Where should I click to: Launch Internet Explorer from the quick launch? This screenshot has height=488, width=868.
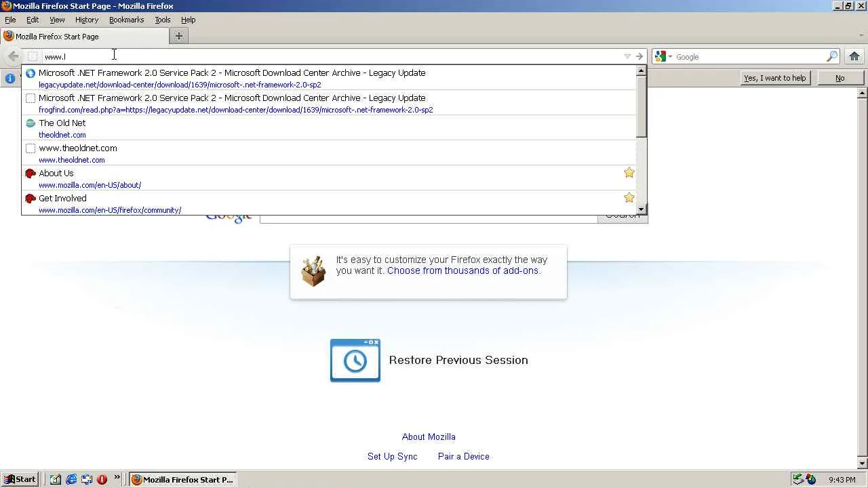71,479
